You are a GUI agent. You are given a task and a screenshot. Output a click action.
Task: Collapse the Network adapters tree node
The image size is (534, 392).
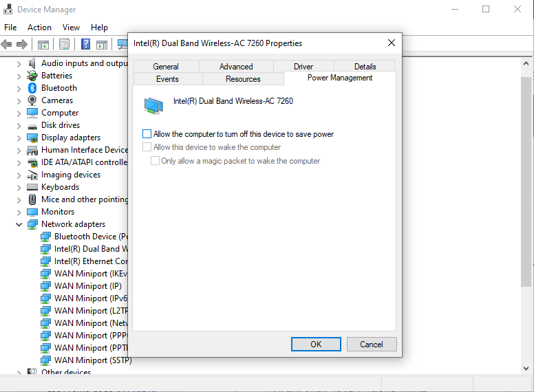[19, 225]
